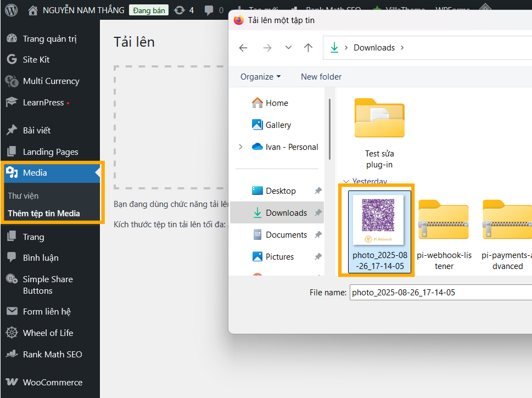
Task: Select photo_2025-08-26_17-14-05 QR image file
Action: [x=380, y=232]
